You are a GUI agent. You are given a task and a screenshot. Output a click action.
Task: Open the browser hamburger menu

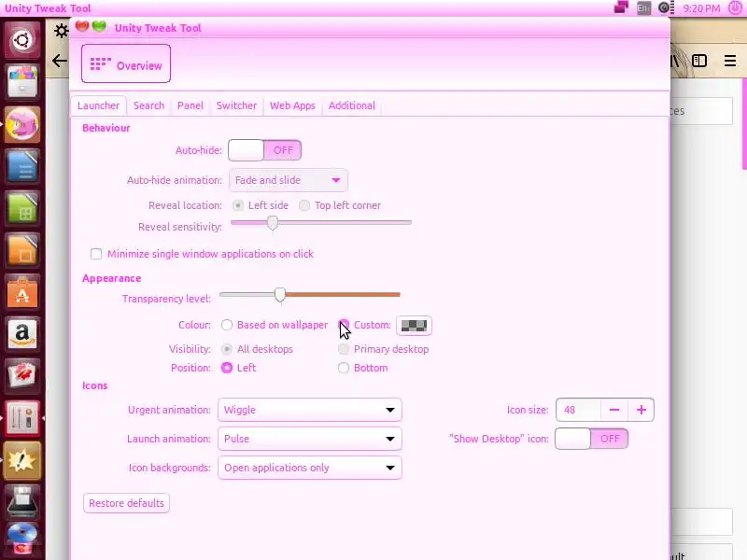point(730,61)
